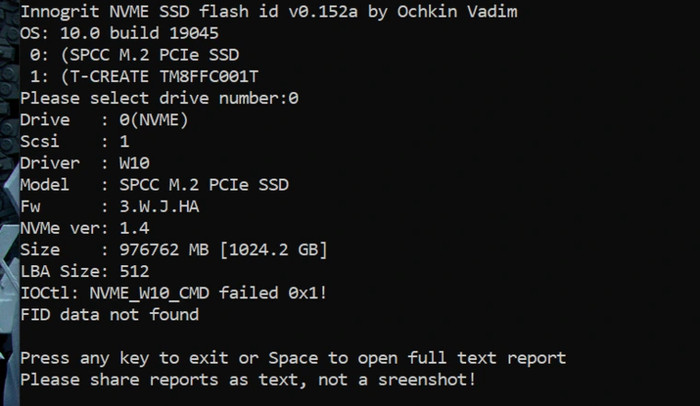Click the LBA Size 512 line
This screenshot has width=700, height=406.
tap(85, 271)
